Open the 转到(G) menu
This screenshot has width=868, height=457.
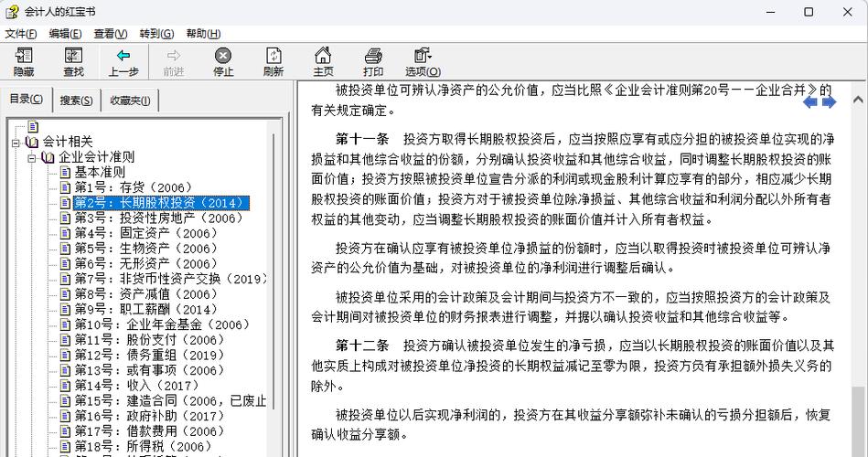pos(156,34)
